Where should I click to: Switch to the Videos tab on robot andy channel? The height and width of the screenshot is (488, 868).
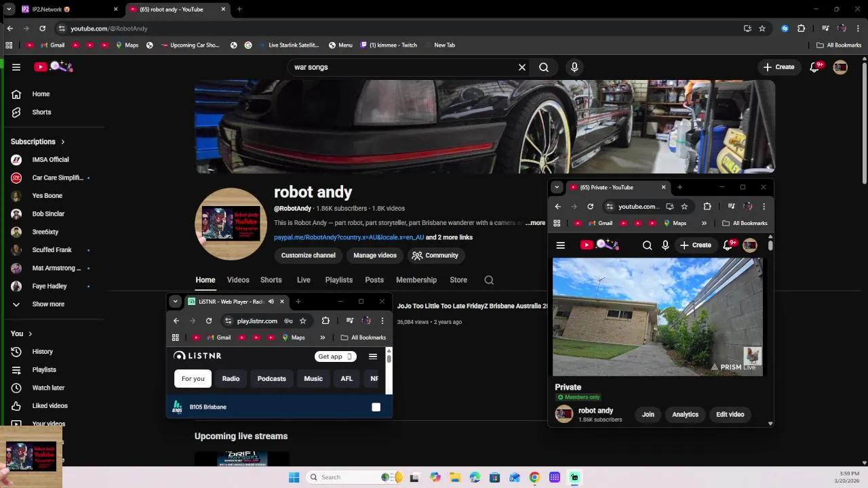[x=238, y=280]
